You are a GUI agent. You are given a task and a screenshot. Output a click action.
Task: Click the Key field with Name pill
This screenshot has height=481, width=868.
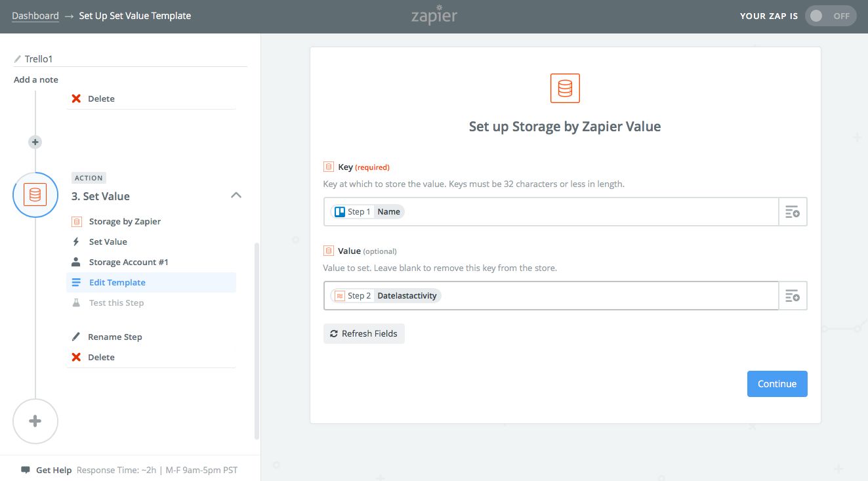[551, 212]
